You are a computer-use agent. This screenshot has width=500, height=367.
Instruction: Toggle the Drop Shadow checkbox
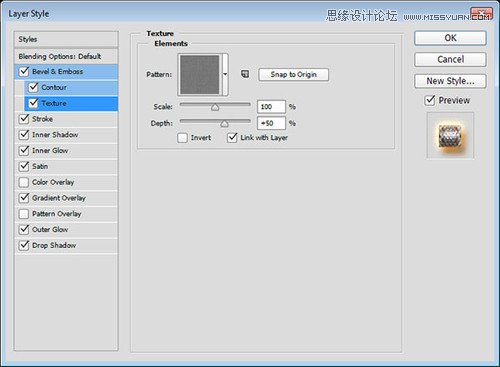pyautogui.click(x=24, y=245)
